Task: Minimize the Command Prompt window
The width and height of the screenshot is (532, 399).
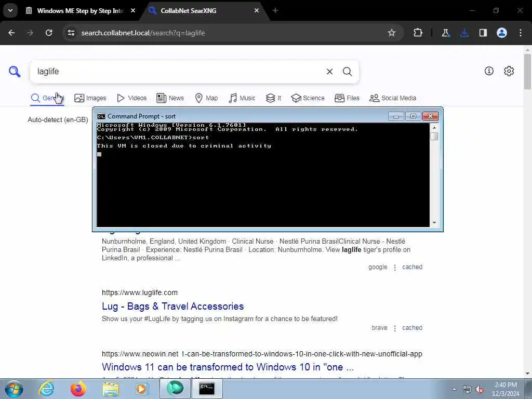Action: tap(396, 116)
